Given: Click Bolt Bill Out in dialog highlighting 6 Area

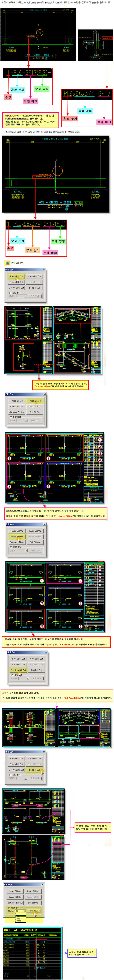Looking at the screenshot, I should pyautogui.click(x=35, y=542).
